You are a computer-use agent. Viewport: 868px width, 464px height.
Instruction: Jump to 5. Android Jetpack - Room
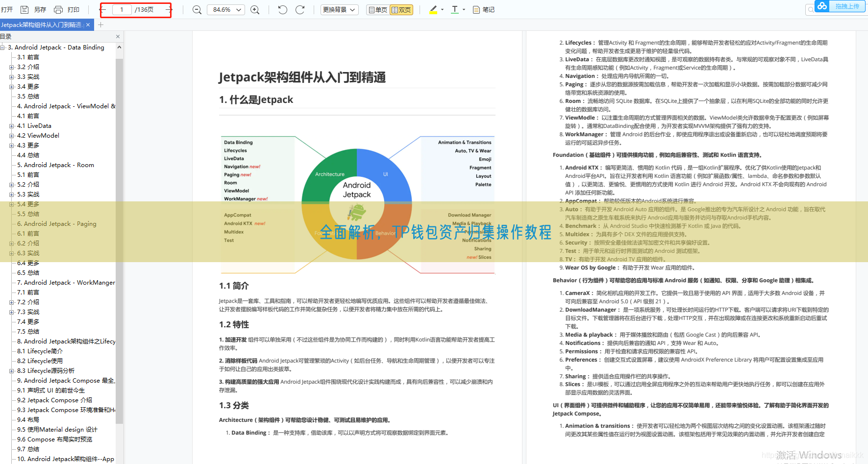tap(55, 165)
